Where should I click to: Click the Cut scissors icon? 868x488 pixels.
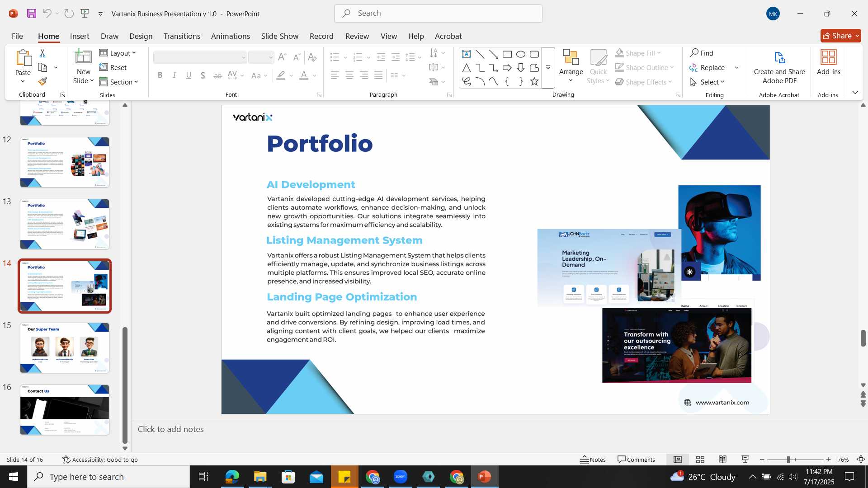click(42, 53)
